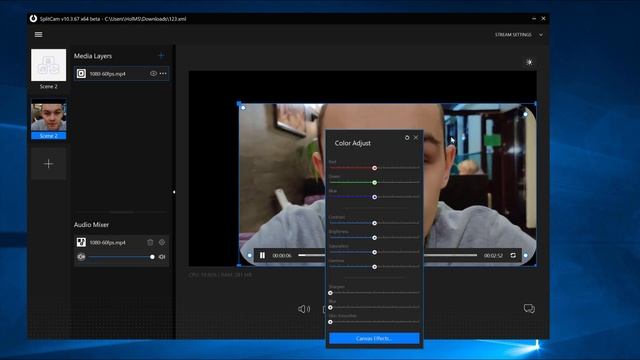This screenshot has height=360, width=640.
Task: Select the 1080-60fps.mp4 layer name in Media Layers
Action: [108, 74]
